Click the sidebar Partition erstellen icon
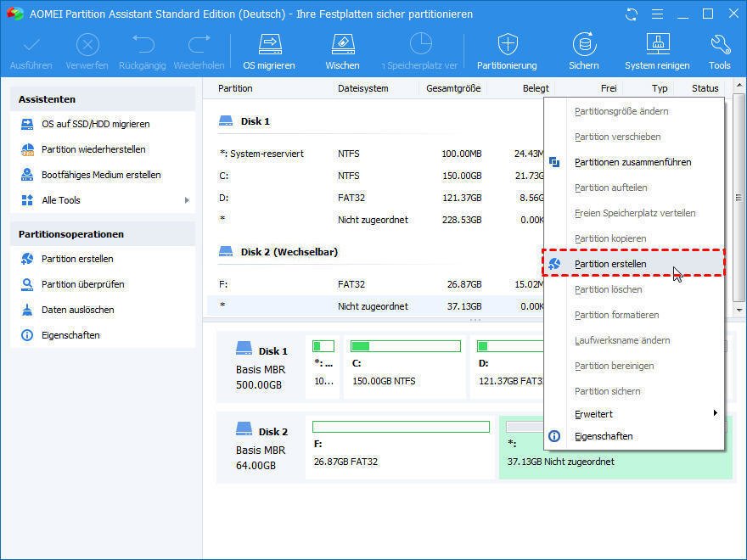Viewport: 747px width, 560px height. 27,259
